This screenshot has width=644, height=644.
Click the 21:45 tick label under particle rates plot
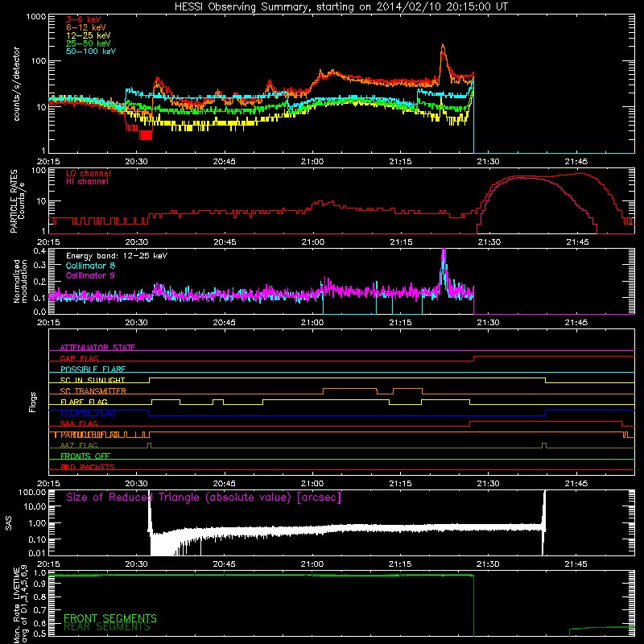click(577, 242)
